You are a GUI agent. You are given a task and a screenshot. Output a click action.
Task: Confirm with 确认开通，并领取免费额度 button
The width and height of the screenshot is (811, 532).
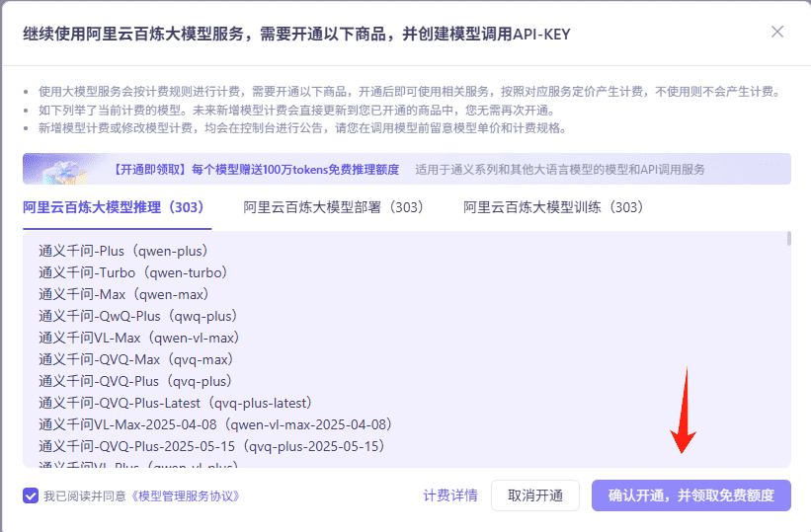click(691, 495)
